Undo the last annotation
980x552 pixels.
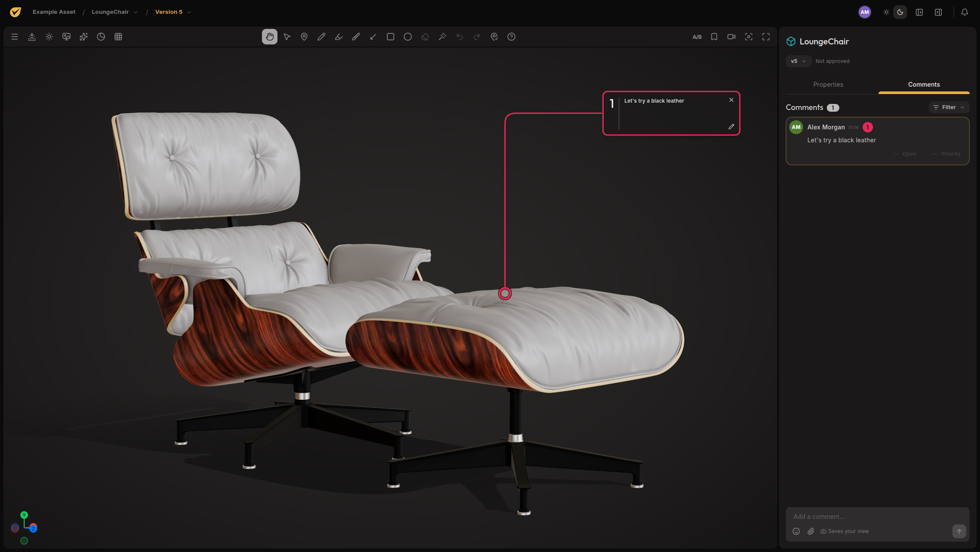pos(460,37)
